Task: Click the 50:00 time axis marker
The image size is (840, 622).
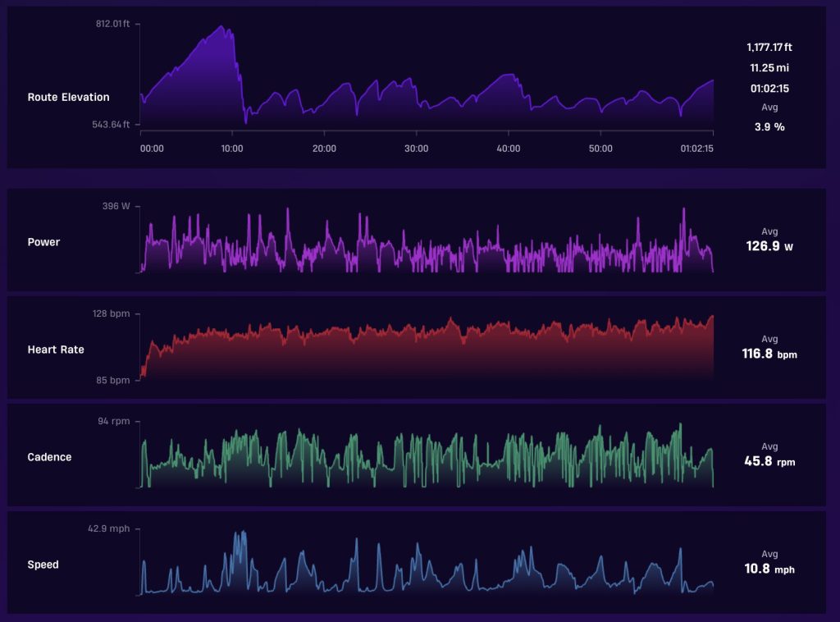Action: coord(600,149)
